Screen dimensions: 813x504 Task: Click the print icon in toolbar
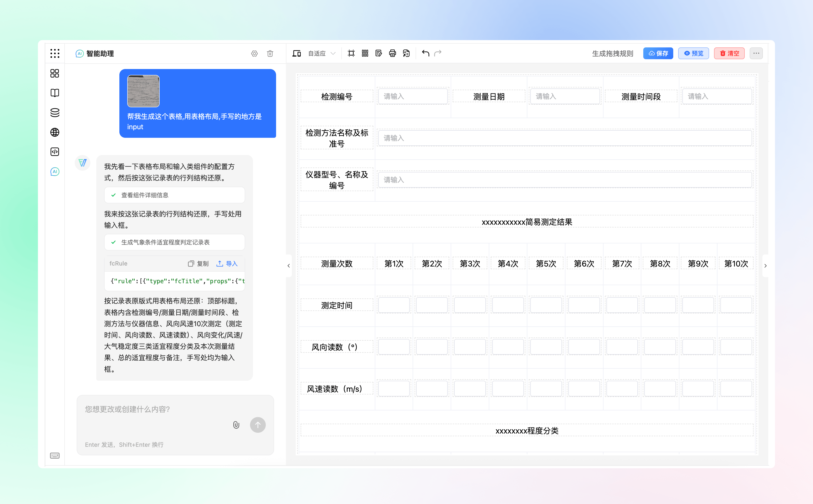click(392, 53)
